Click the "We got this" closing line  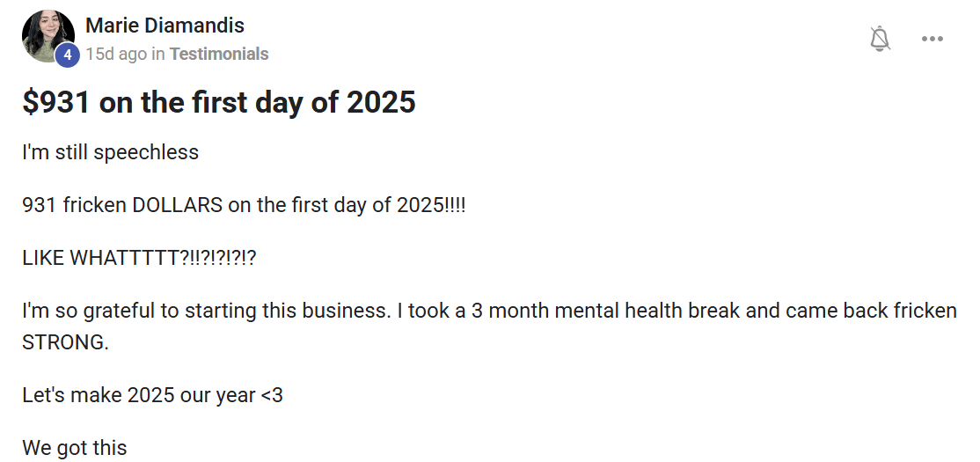tap(75, 448)
